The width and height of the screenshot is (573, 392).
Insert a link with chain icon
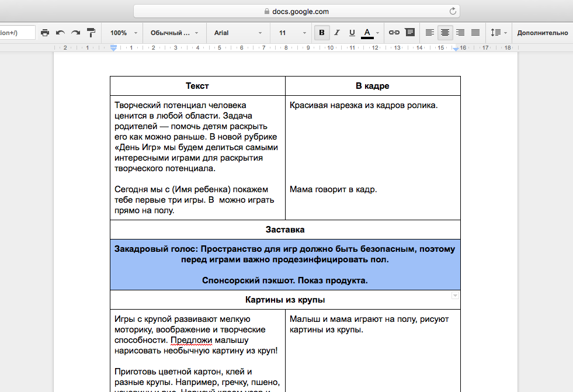(394, 33)
